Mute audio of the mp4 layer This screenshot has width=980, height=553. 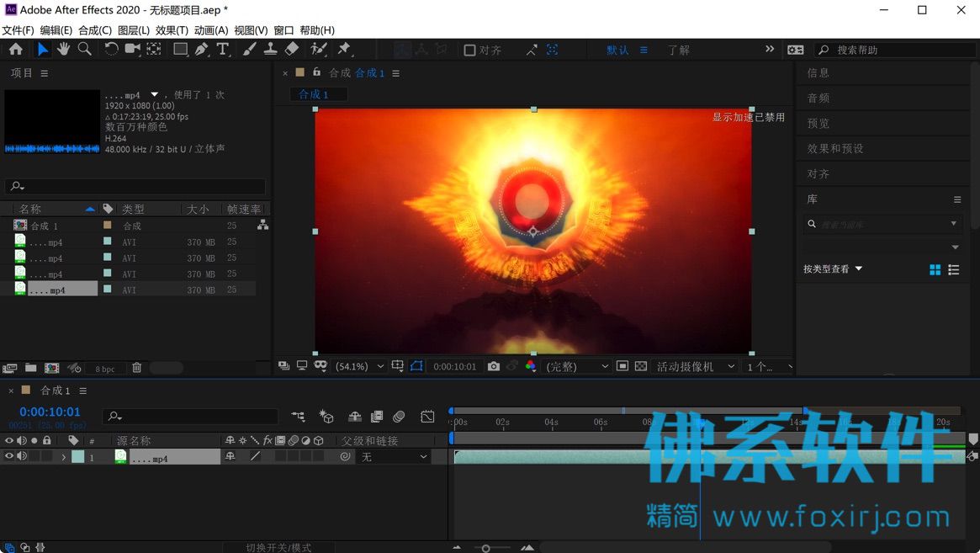click(22, 456)
